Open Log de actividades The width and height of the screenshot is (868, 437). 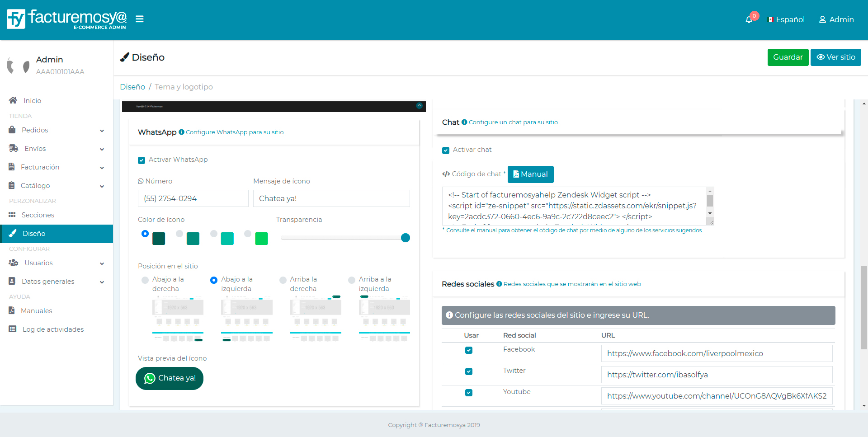point(53,329)
